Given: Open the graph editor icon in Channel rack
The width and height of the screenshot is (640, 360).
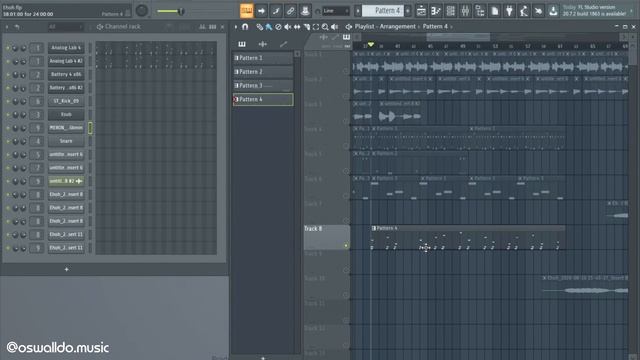Looking at the screenshot, I should pyautogui.click(x=202, y=27).
